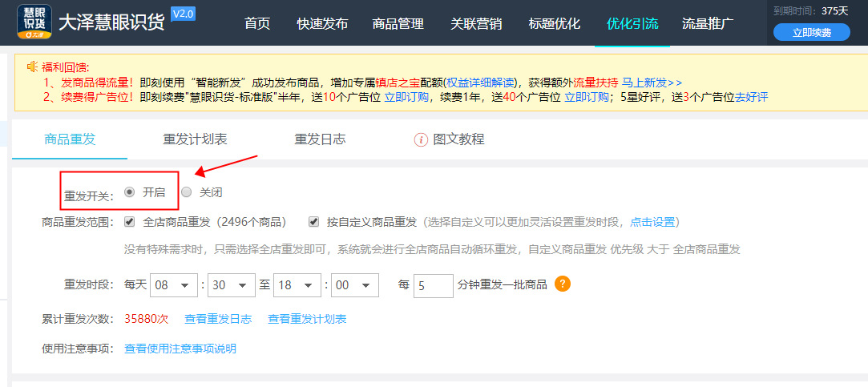868x387 pixels.
Task: Select the 开启 radio button
Action: click(x=130, y=192)
